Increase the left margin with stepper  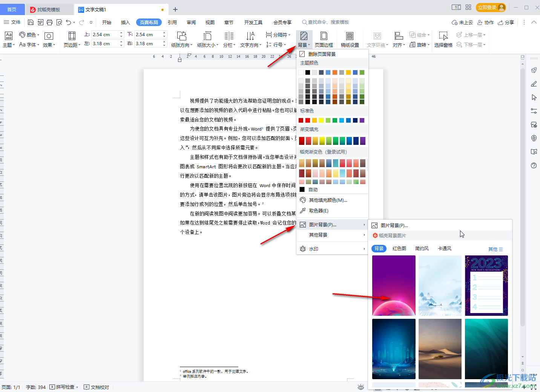click(x=121, y=42)
